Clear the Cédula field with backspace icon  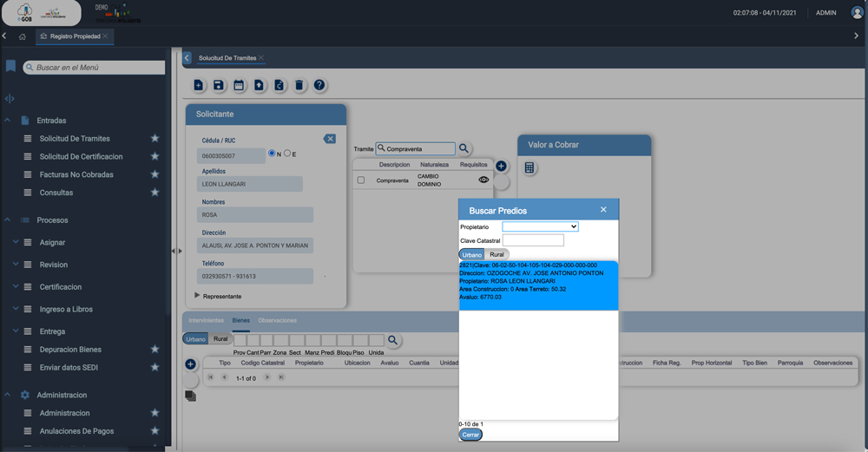(329, 139)
